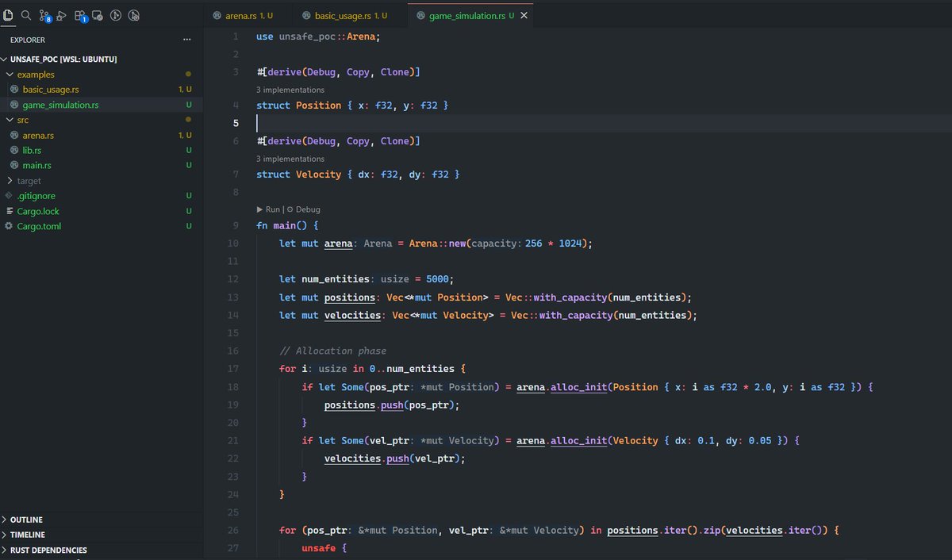Open the Git Graph icon in the activity bar
This screenshot has width=952, height=560.
(115, 15)
